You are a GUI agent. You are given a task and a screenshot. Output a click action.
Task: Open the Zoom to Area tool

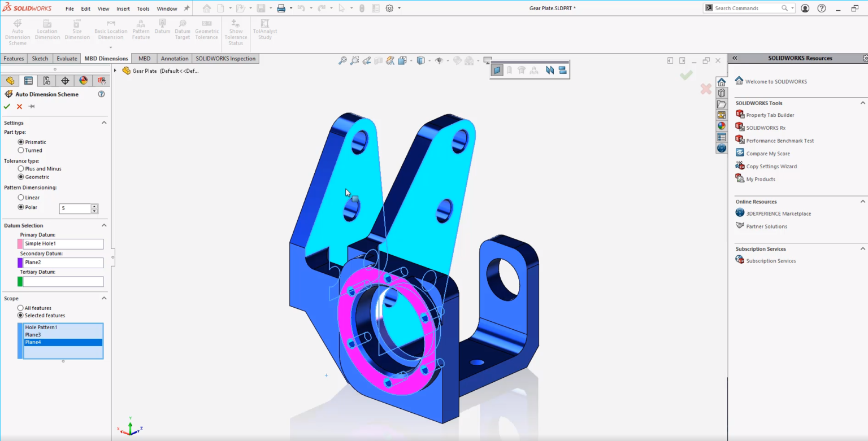click(x=354, y=60)
